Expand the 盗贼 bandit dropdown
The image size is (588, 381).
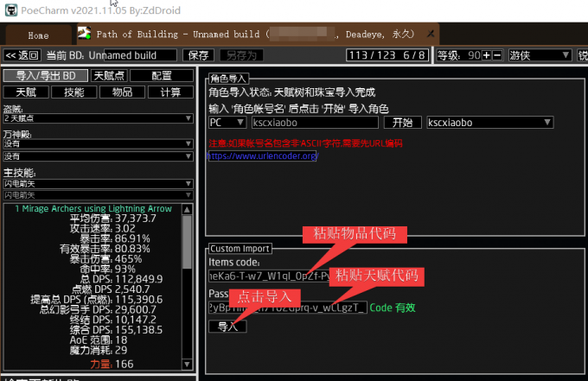98,118
